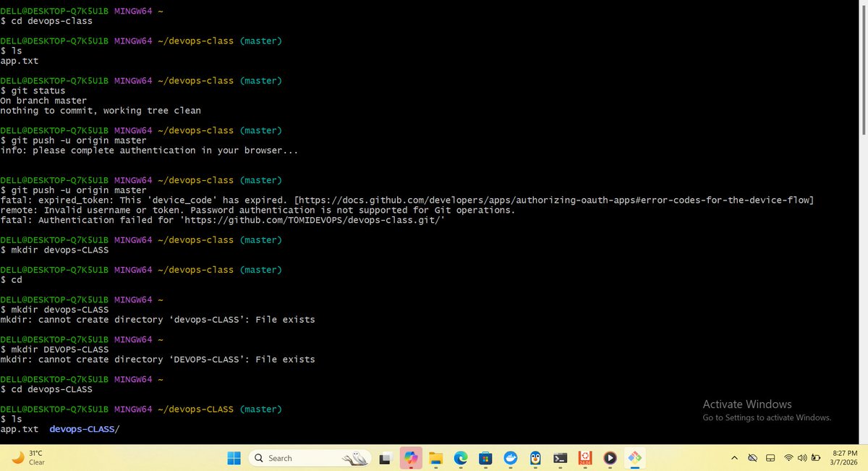The image size is (868, 471).
Task: Click the 'fatal: Authentication failed' line
Action: 222,220
